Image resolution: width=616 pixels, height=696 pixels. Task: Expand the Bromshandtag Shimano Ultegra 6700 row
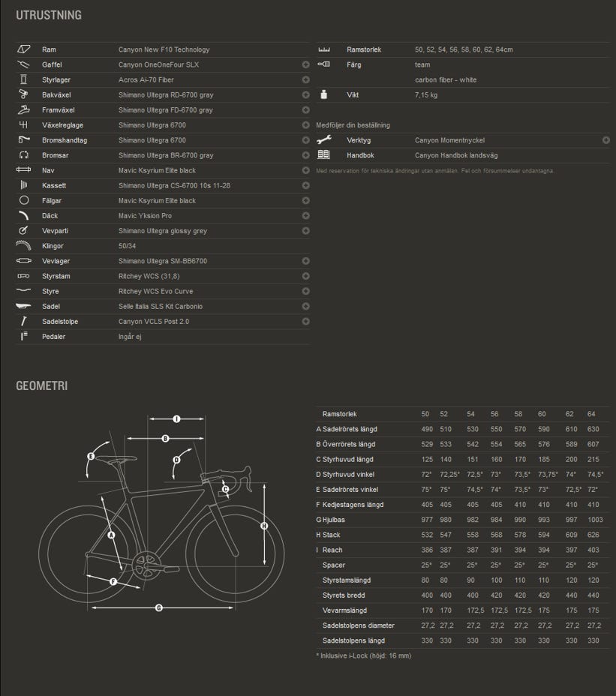pyautogui.click(x=305, y=139)
